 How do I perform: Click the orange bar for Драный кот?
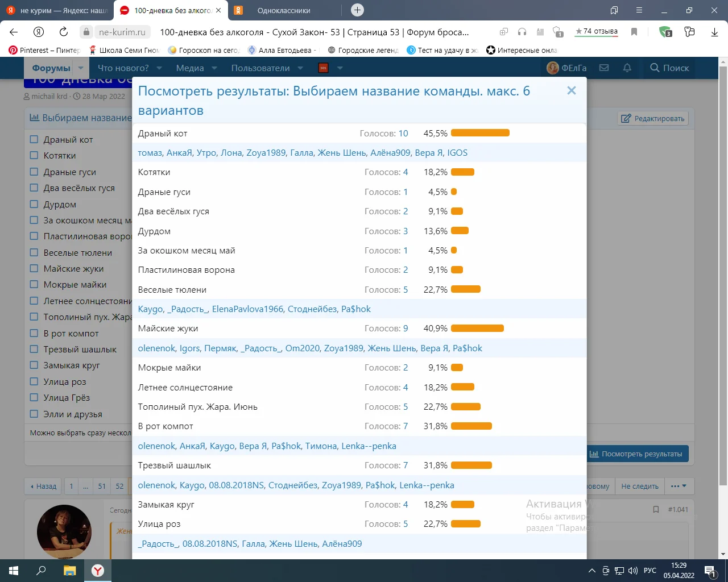click(480, 133)
